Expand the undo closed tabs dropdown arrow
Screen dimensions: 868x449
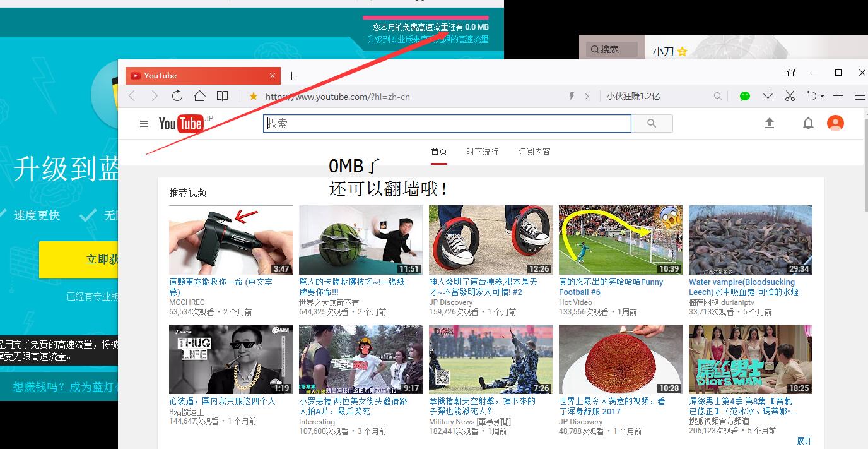click(x=821, y=97)
